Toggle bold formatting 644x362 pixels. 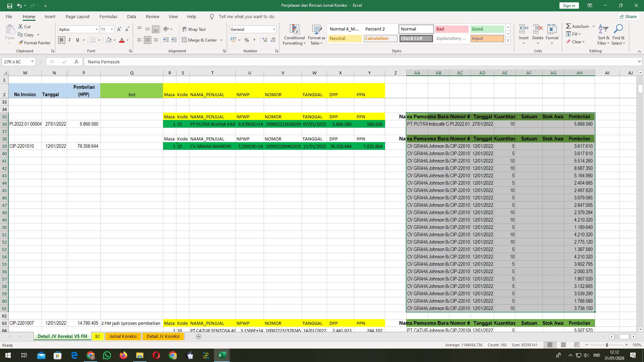[x=61, y=40]
